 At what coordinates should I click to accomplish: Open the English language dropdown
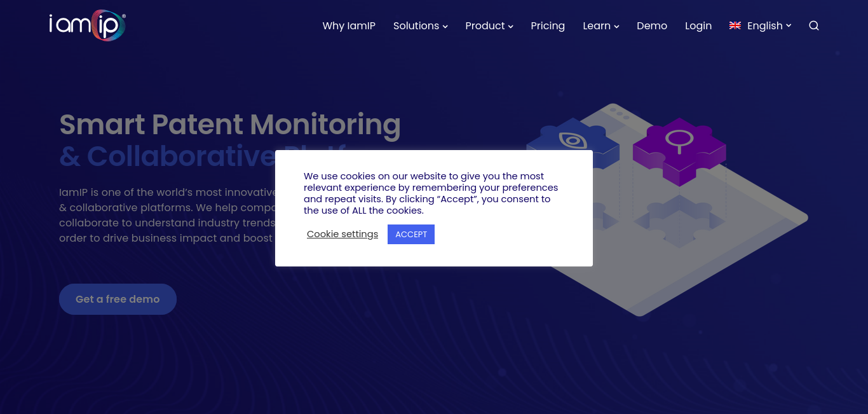point(769,26)
